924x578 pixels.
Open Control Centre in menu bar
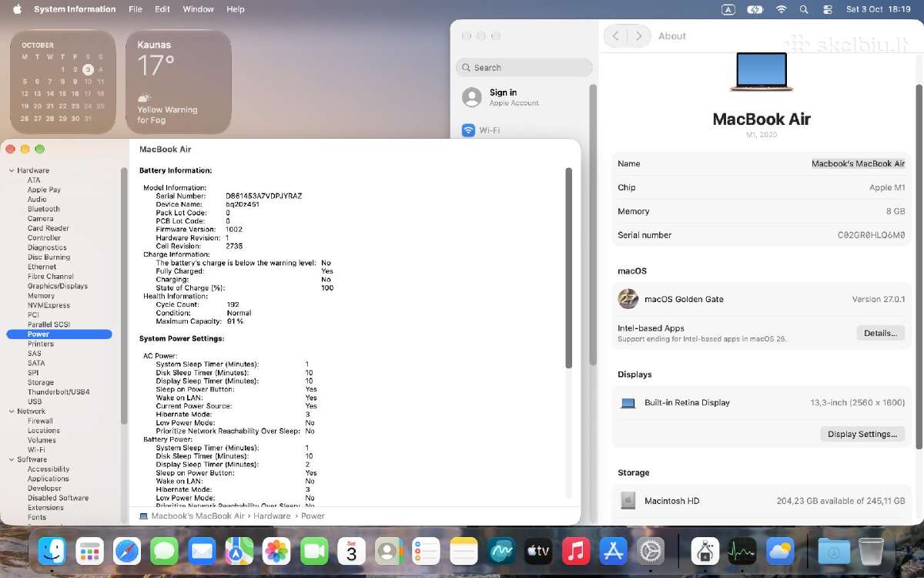(828, 9)
